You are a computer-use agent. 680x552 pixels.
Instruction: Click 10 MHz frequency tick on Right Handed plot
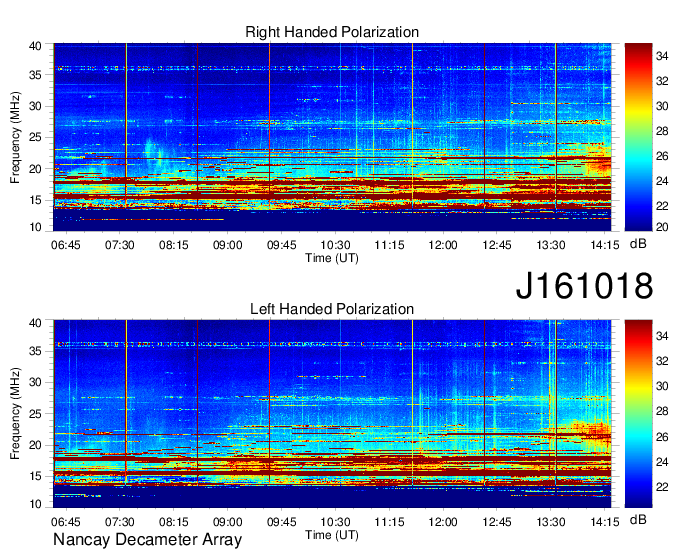[x=35, y=227]
